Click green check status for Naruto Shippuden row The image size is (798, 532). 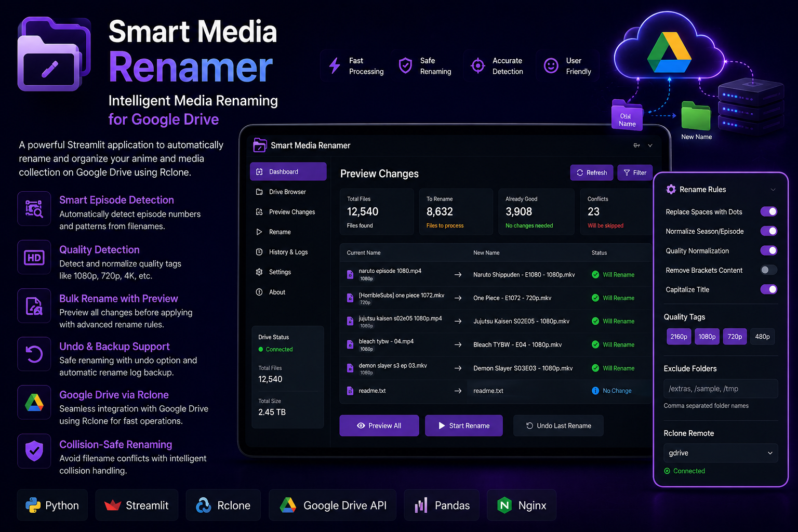[x=595, y=274]
